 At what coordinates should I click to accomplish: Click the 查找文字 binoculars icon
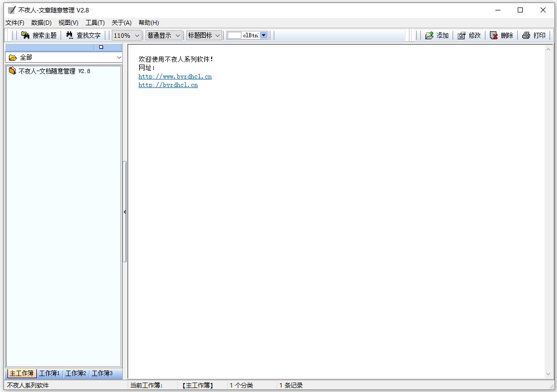click(x=70, y=35)
